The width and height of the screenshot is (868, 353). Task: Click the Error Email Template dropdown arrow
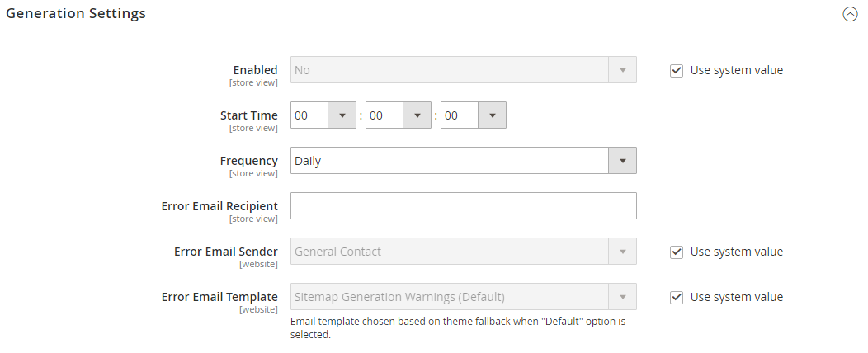[x=622, y=297]
